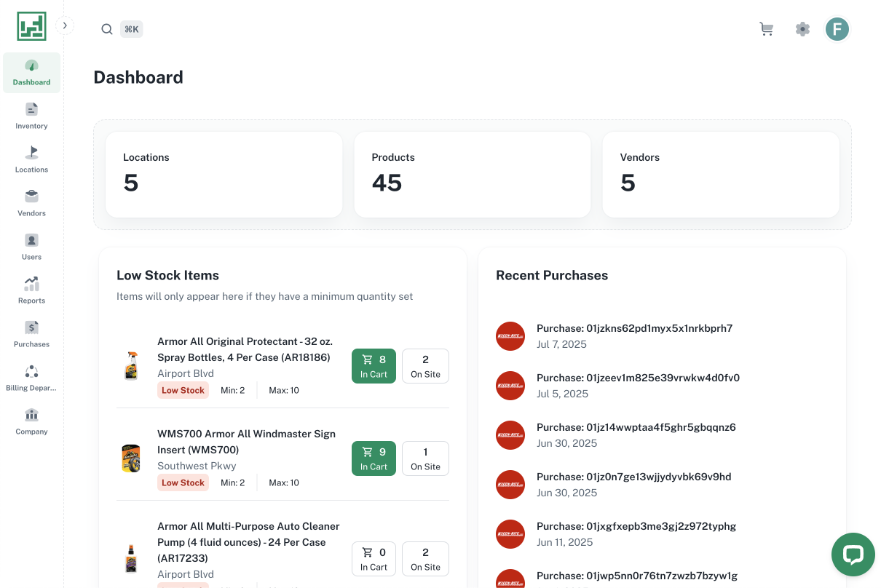Click the Low Stock Items heading
Screen dimensions: 881x588
pyautogui.click(x=167, y=275)
